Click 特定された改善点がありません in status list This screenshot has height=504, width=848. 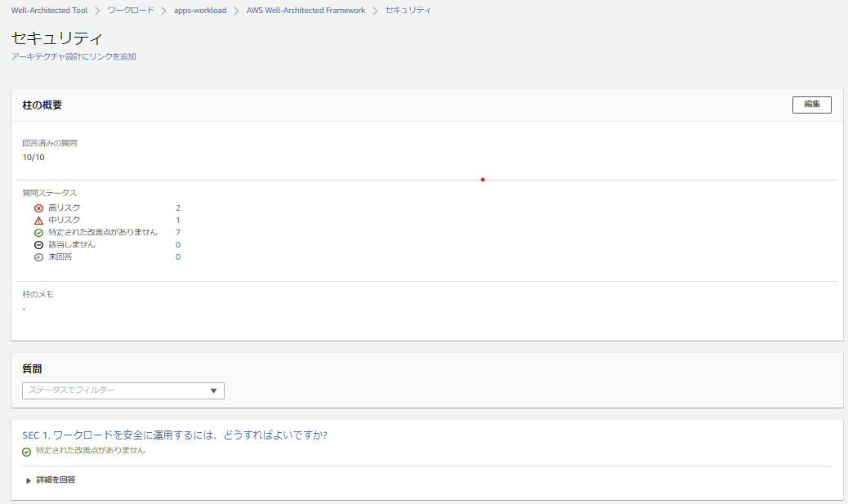(103, 232)
